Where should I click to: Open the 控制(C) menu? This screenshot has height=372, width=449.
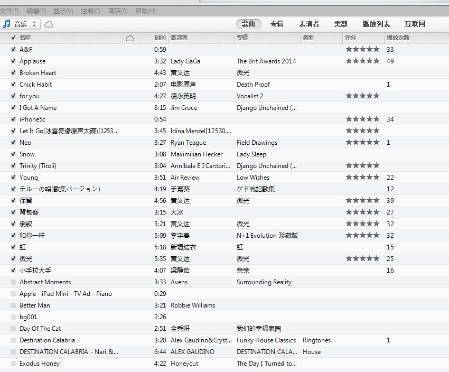point(90,11)
